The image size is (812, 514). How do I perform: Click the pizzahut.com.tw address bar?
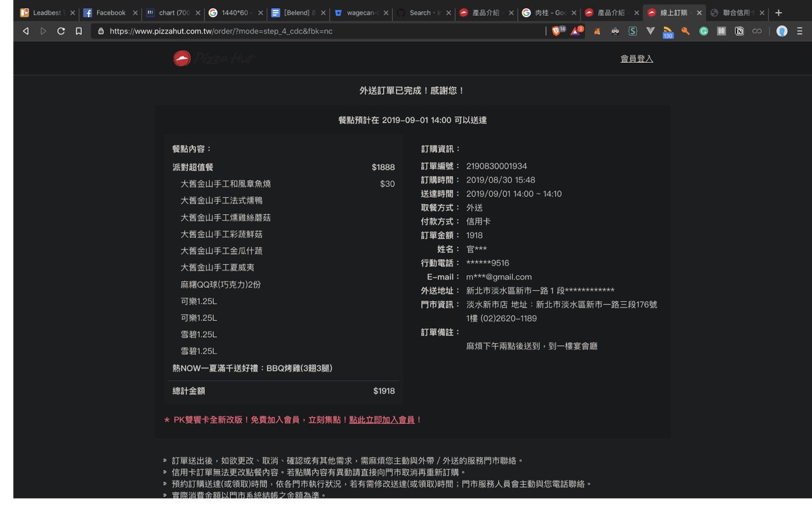(x=317, y=31)
